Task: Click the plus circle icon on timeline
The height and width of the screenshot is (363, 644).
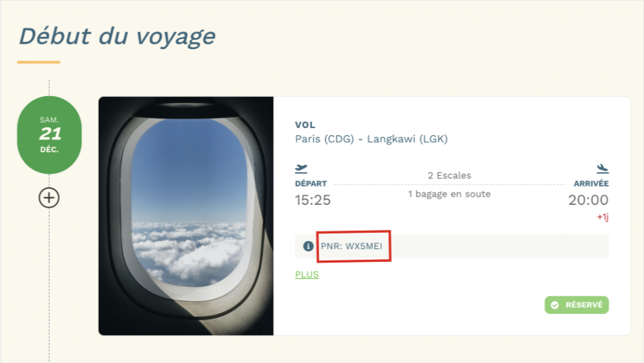Action: pyautogui.click(x=49, y=198)
